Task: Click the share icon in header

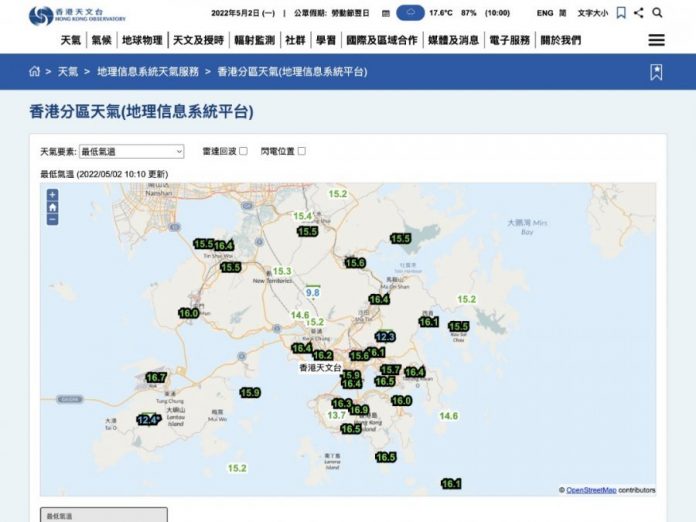Action: pos(639,13)
